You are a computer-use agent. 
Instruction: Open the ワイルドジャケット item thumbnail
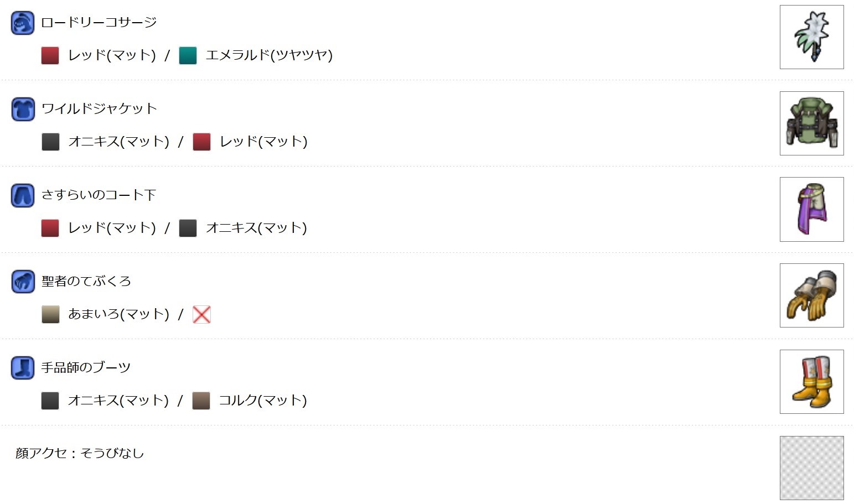[x=811, y=123]
